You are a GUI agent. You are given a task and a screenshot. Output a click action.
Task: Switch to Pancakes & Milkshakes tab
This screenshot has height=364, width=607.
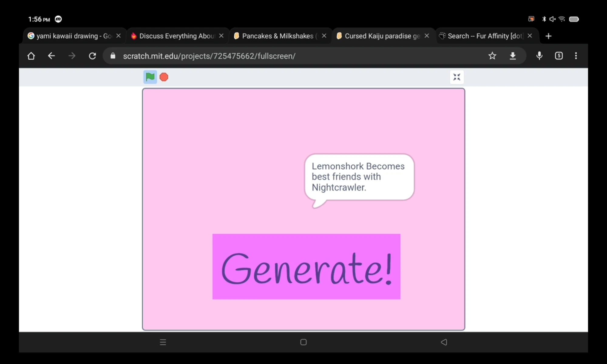coord(275,36)
